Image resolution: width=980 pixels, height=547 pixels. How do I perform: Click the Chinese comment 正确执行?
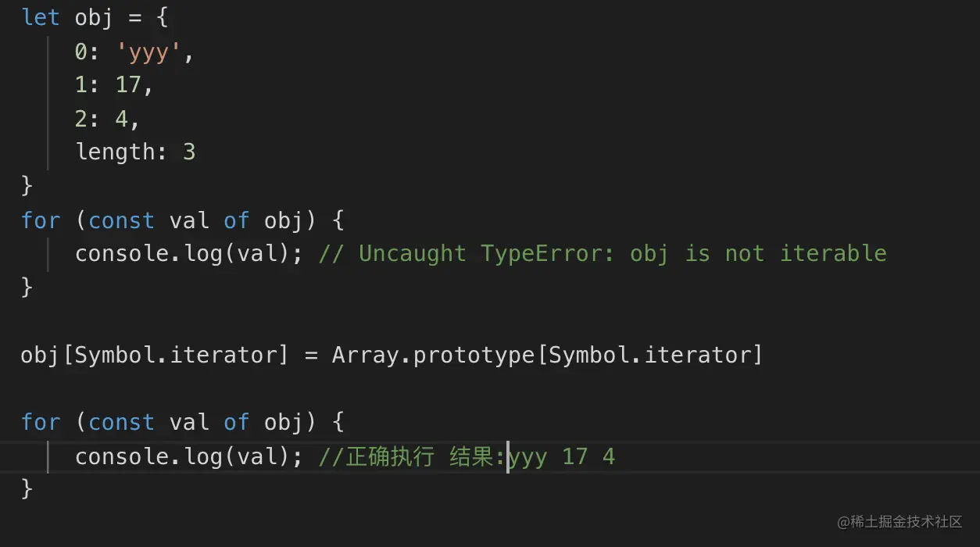[389, 457]
